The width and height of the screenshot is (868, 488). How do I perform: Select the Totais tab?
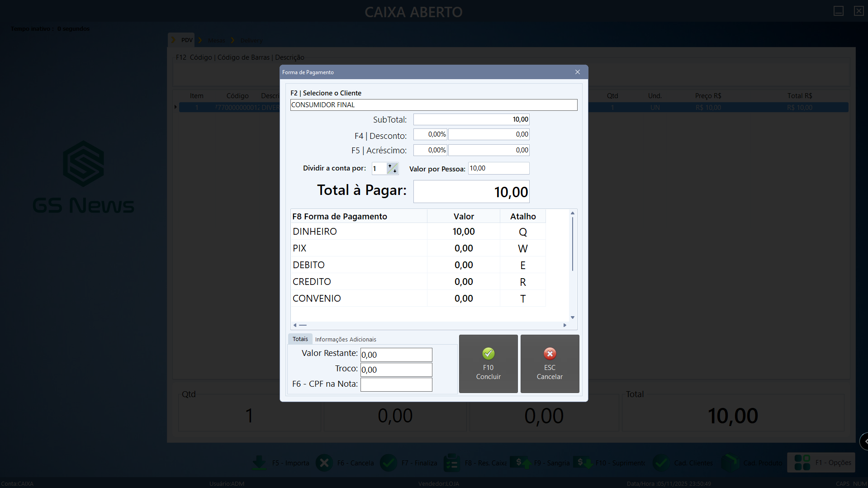(300, 339)
